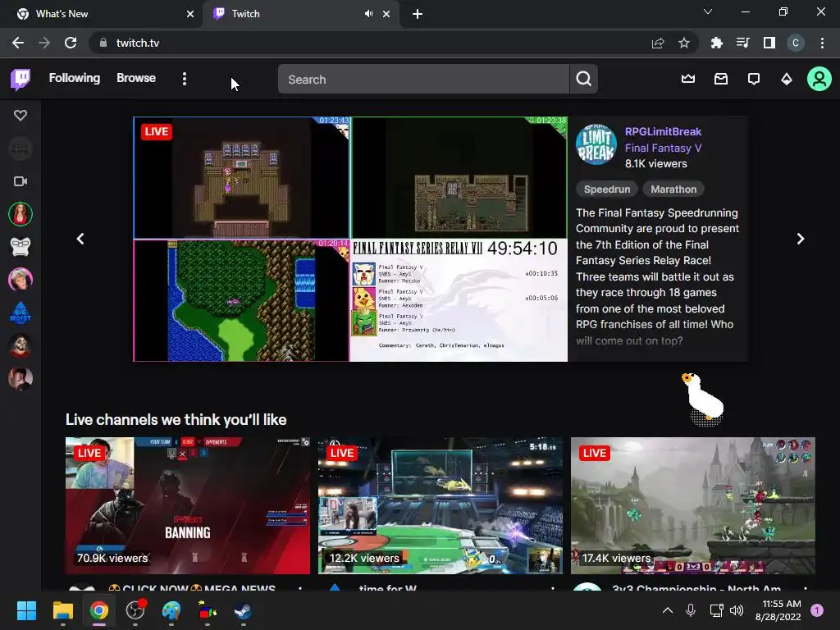
Task: Click the Twitch home logo
Action: pos(21,80)
